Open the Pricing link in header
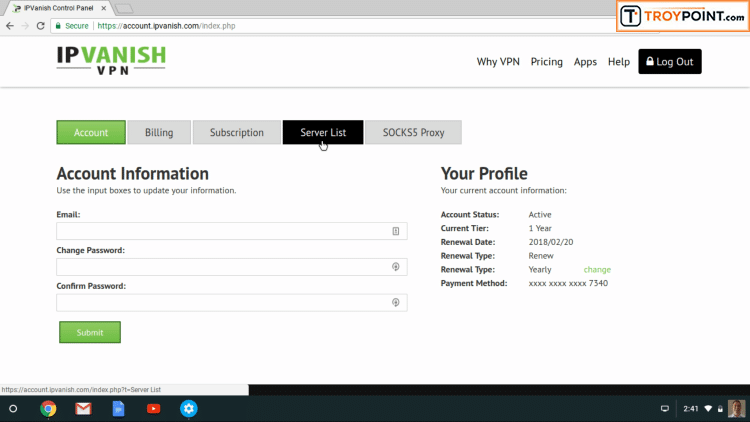The height and width of the screenshot is (422, 750). point(546,61)
